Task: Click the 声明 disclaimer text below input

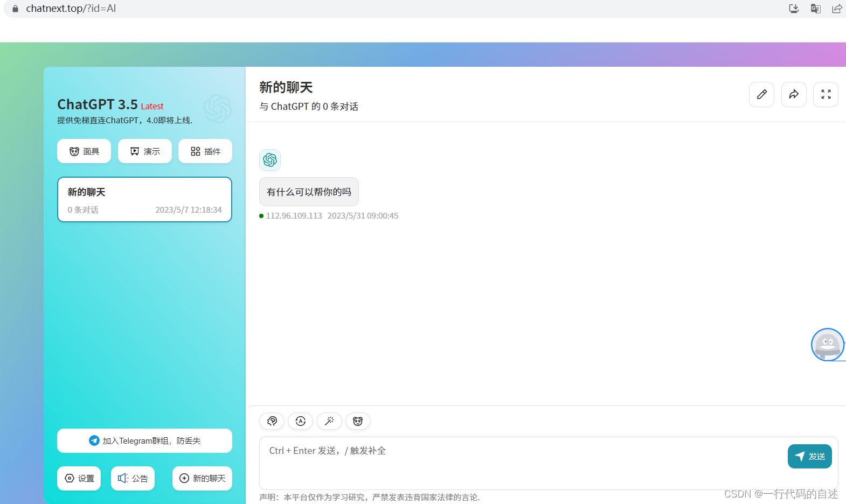Action: point(370,497)
